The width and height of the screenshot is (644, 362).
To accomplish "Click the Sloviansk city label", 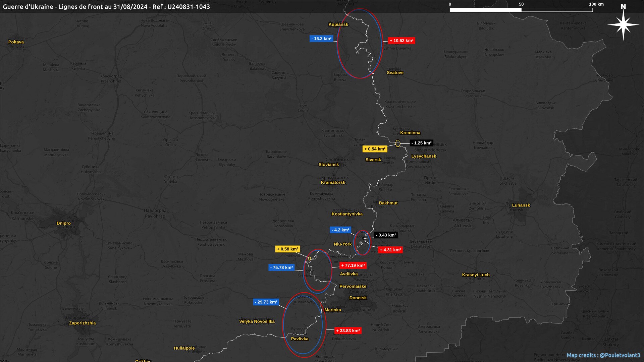I will [x=329, y=165].
